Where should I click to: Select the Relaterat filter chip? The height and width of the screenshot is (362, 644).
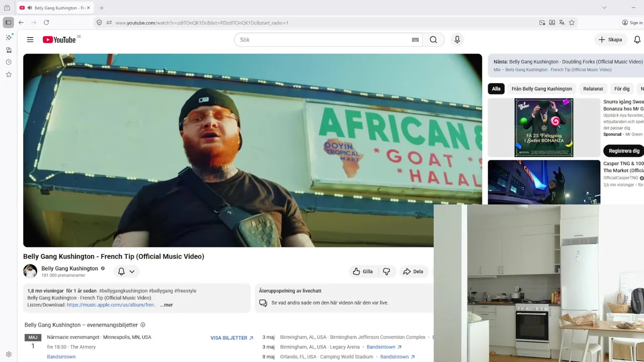pyautogui.click(x=593, y=88)
